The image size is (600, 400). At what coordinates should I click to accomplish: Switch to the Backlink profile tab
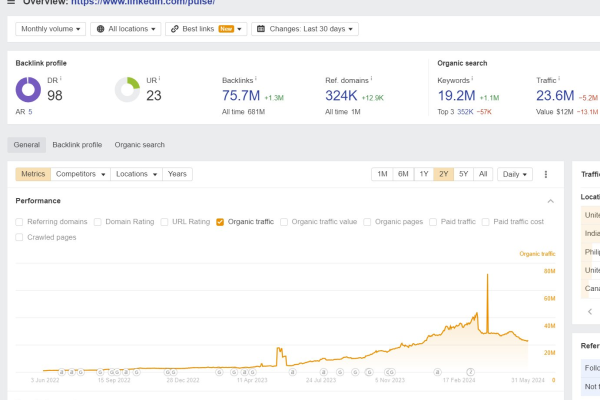(77, 145)
